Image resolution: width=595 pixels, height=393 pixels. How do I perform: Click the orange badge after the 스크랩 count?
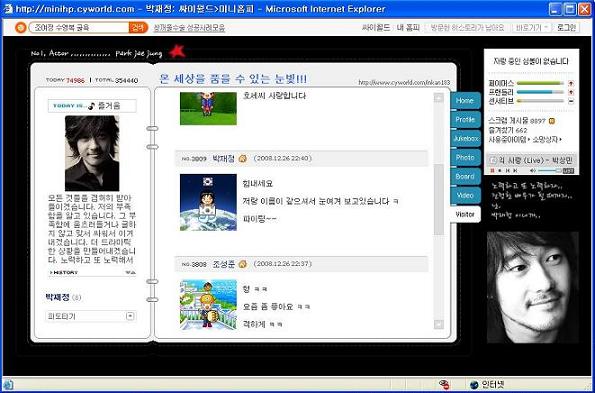pos(552,121)
